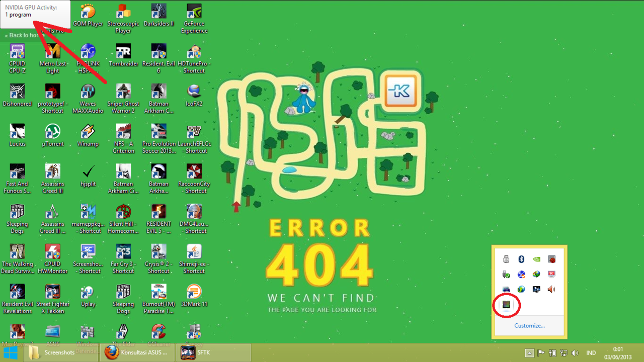
Task: Launch NFS - A Criterion icon
Action: point(123,139)
